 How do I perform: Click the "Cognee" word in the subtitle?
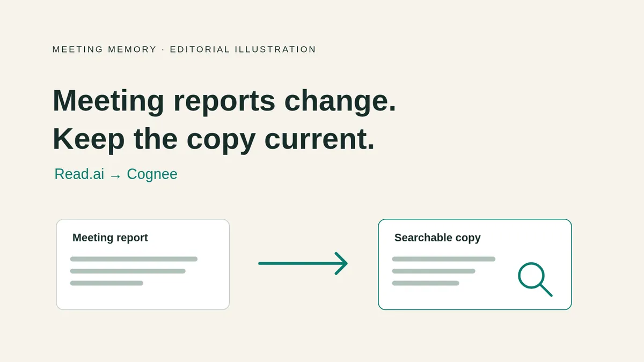pyautogui.click(x=152, y=174)
